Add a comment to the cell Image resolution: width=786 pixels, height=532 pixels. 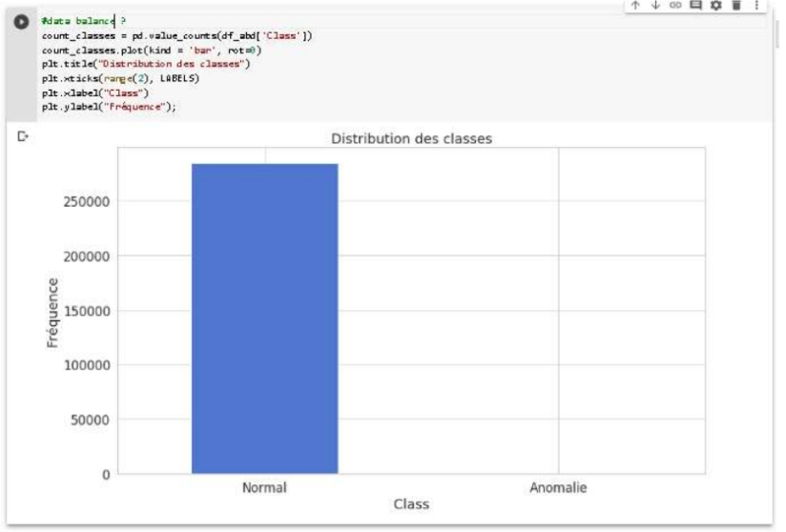coord(694,6)
